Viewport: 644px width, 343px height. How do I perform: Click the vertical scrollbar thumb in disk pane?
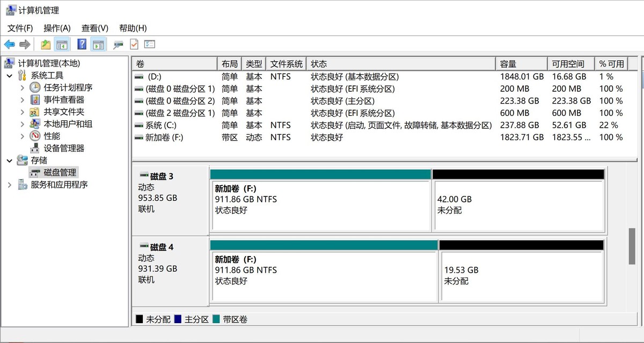tap(632, 246)
